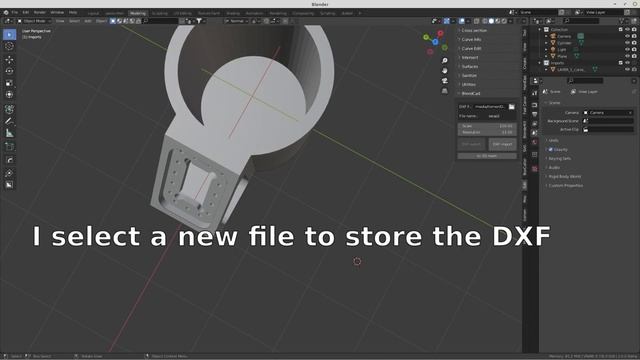The height and width of the screenshot is (360, 640).
Task: Expand Custom Properties section
Action: pos(565,185)
